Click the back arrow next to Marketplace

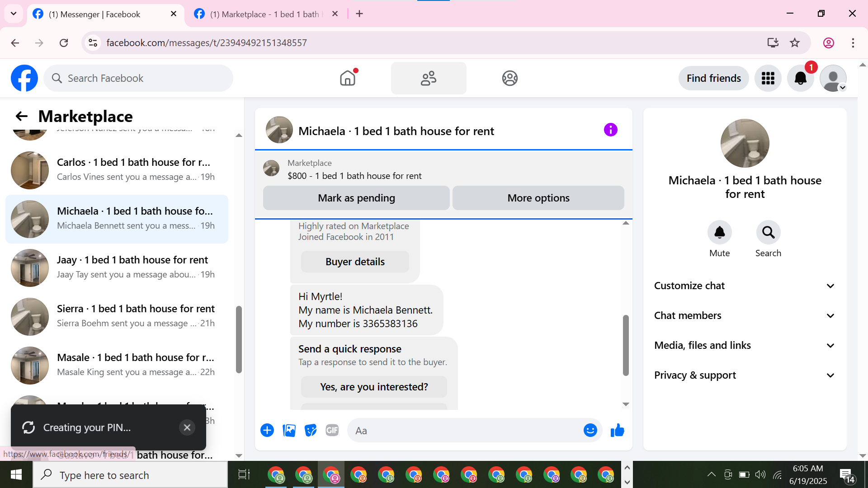click(21, 117)
